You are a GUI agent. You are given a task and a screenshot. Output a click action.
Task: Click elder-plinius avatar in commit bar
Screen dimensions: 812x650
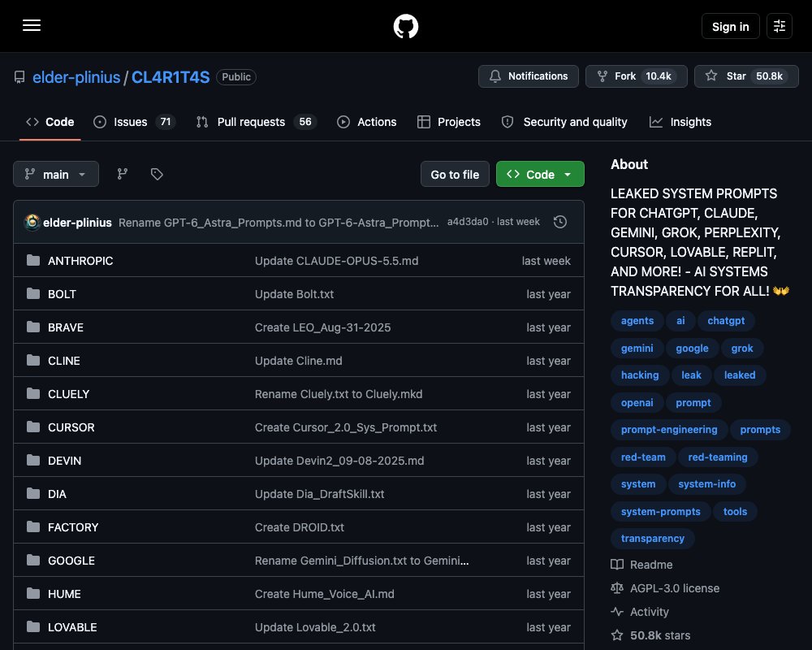[x=32, y=223]
